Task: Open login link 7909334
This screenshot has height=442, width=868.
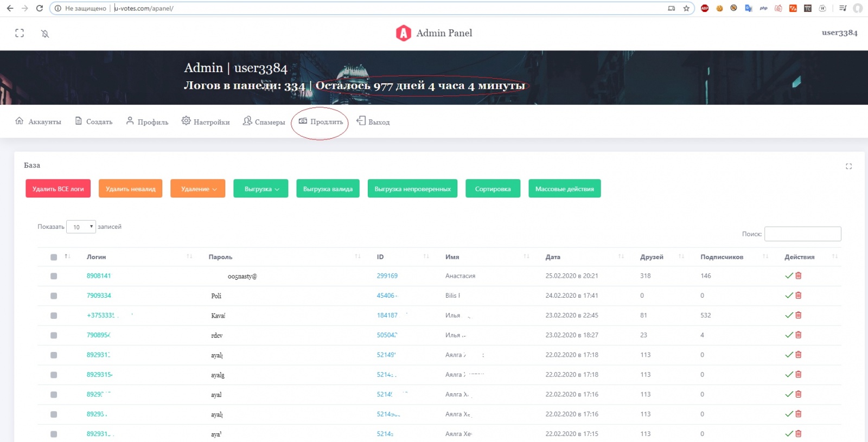Action: (x=99, y=296)
